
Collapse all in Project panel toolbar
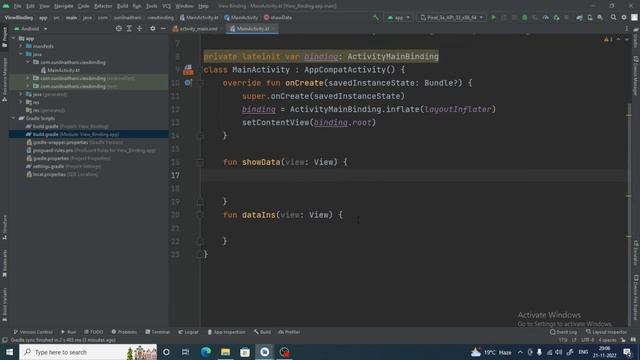point(140,29)
